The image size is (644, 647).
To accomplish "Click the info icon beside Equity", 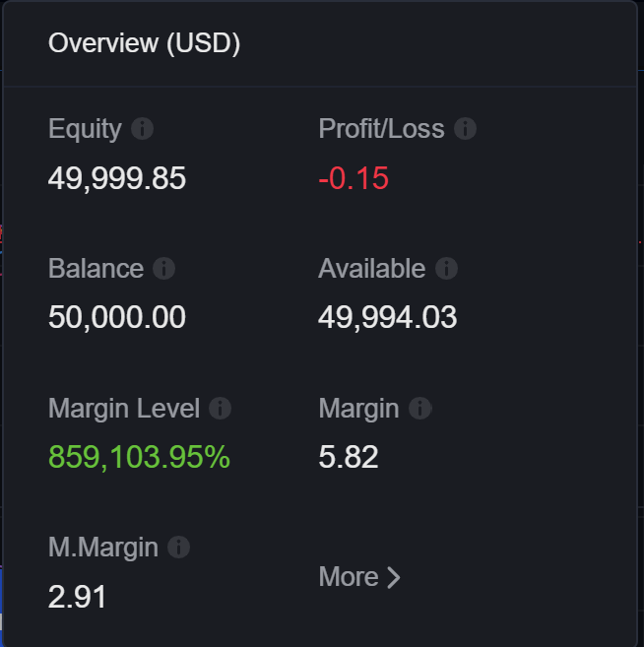I will point(143,129).
